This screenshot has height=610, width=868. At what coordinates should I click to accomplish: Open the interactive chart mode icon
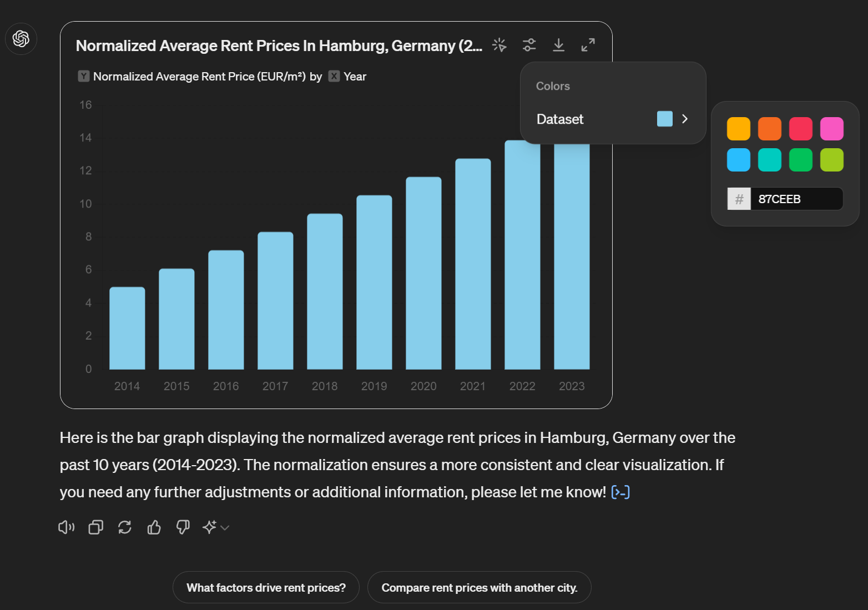tap(499, 45)
